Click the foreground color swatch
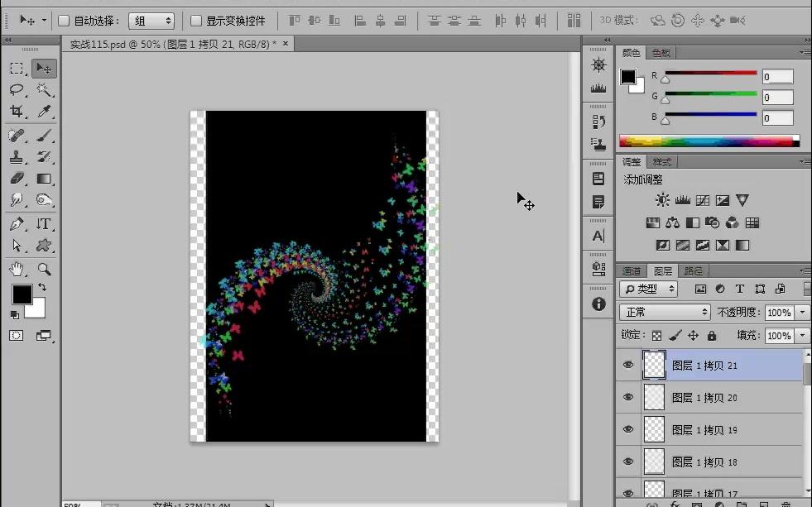This screenshot has width=812, height=507. pyautogui.click(x=21, y=294)
